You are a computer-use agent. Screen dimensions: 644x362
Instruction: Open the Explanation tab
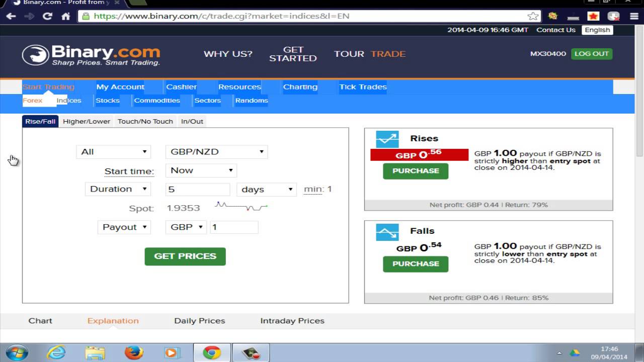(x=113, y=321)
